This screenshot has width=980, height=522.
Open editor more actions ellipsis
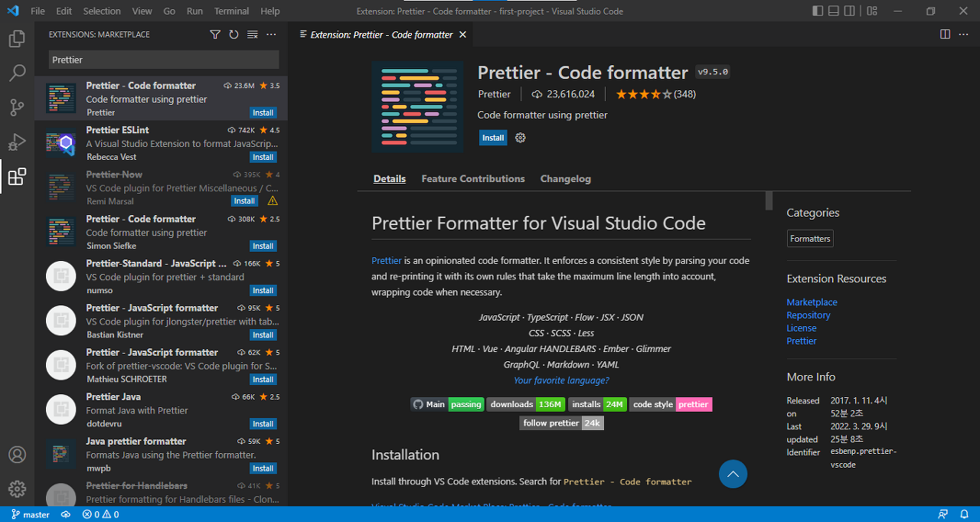[964, 34]
